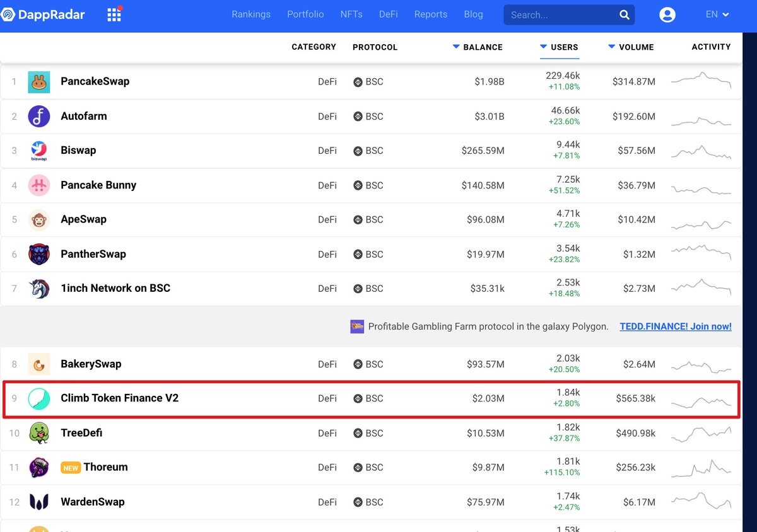The width and height of the screenshot is (757, 532).
Task: Open the apps grid menu icon
Action: 114,14
